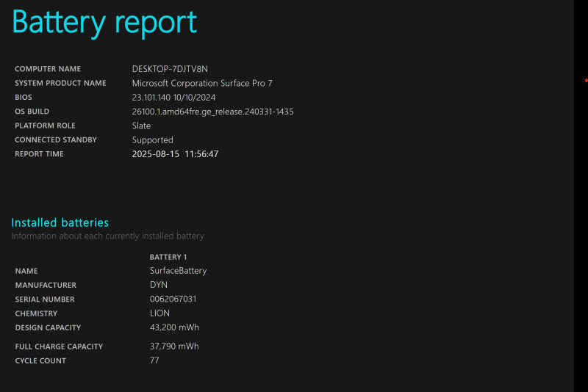
Task: Click serial number 0062067031
Action: (173, 300)
